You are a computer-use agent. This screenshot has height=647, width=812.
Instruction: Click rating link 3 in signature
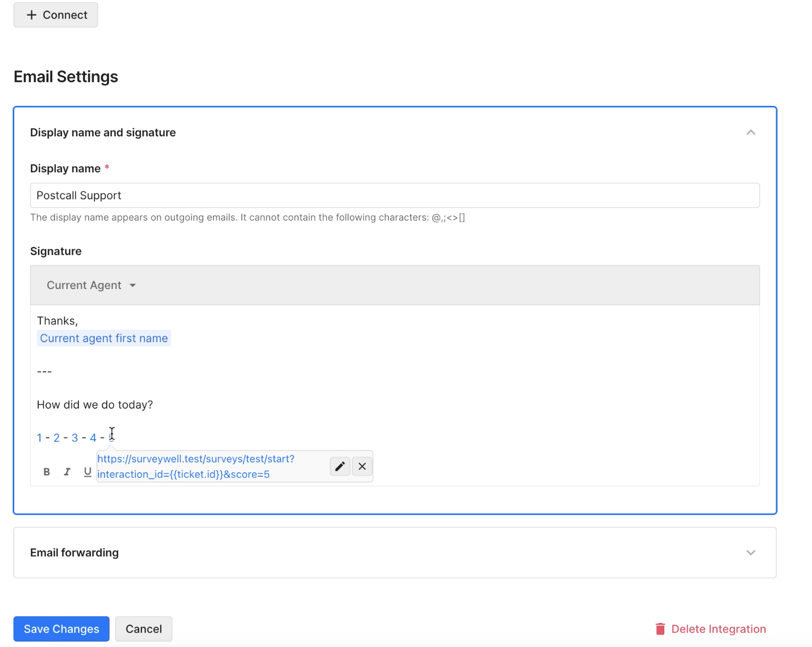75,438
